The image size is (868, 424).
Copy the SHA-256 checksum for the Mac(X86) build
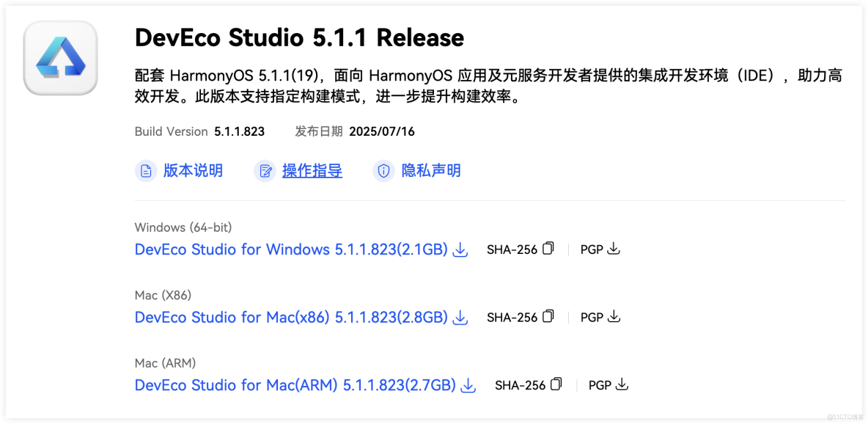click(x=548, y=316)
